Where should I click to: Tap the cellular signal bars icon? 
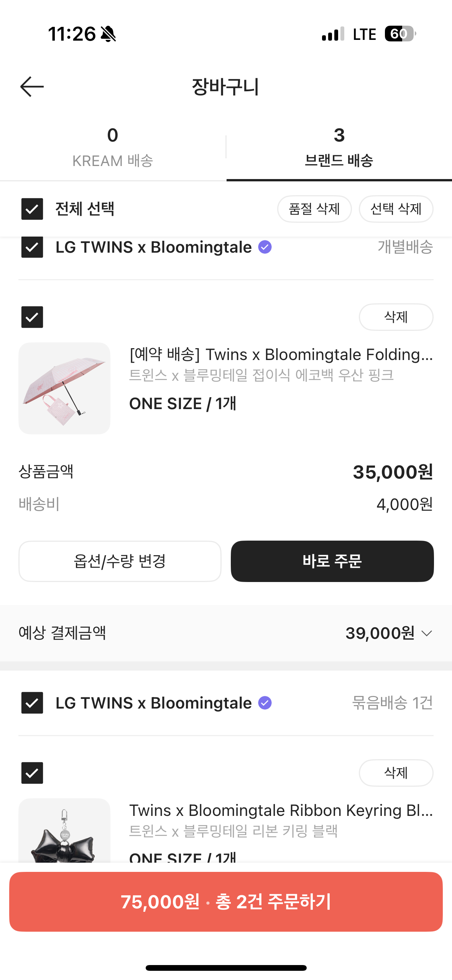[333, 34]
